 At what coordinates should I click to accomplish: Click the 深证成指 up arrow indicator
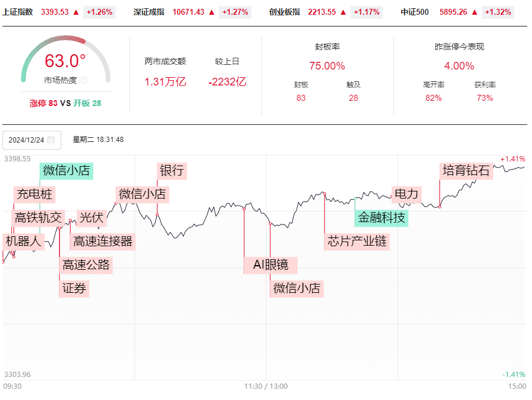point(212,12)
